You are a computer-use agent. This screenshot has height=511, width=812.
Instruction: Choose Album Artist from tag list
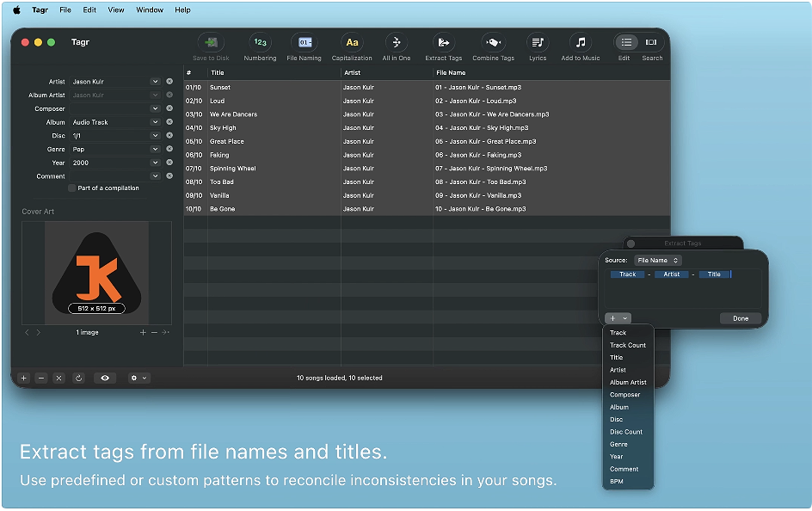pos(628,382)
